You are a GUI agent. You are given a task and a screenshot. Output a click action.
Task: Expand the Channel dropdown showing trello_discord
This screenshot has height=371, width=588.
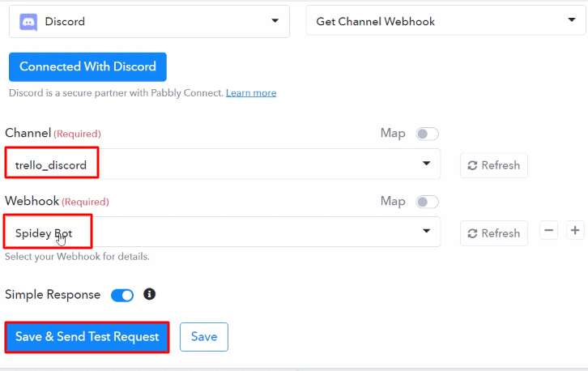223,164
